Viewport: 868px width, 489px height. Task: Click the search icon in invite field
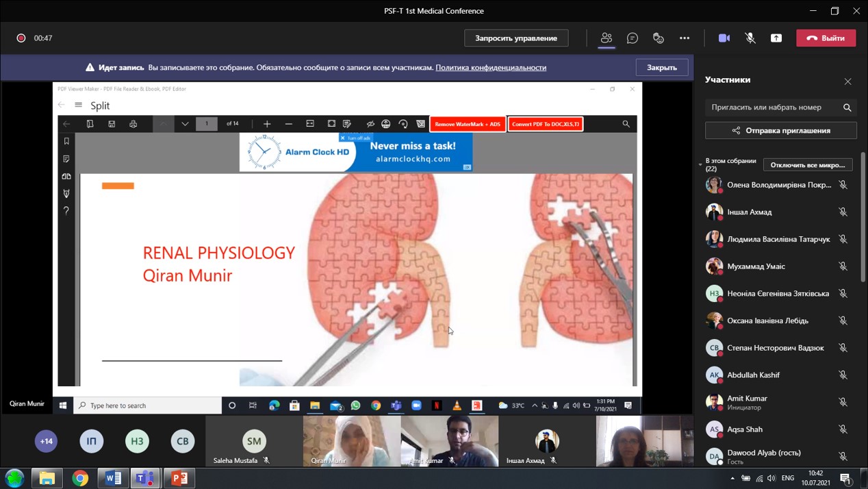point(847,108)
